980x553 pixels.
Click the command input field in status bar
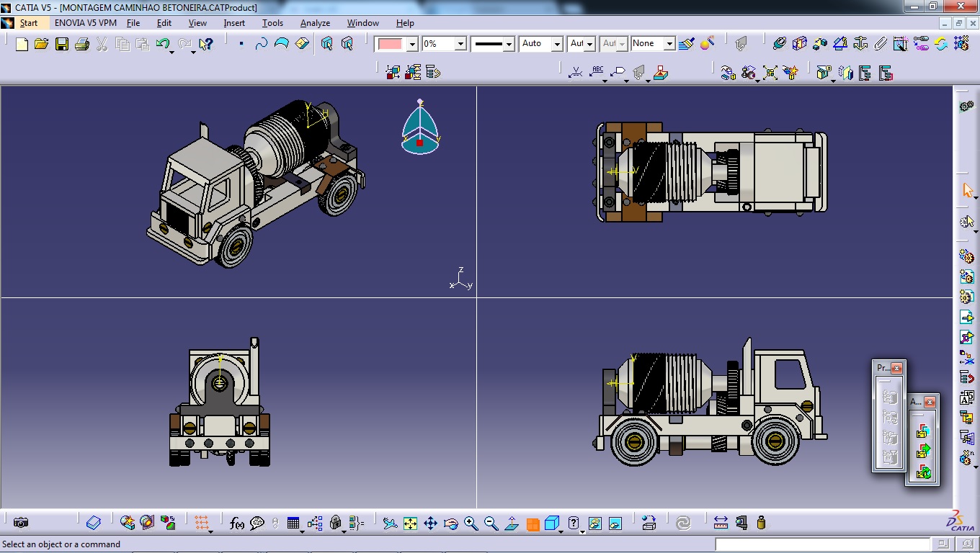coord(822,544)
